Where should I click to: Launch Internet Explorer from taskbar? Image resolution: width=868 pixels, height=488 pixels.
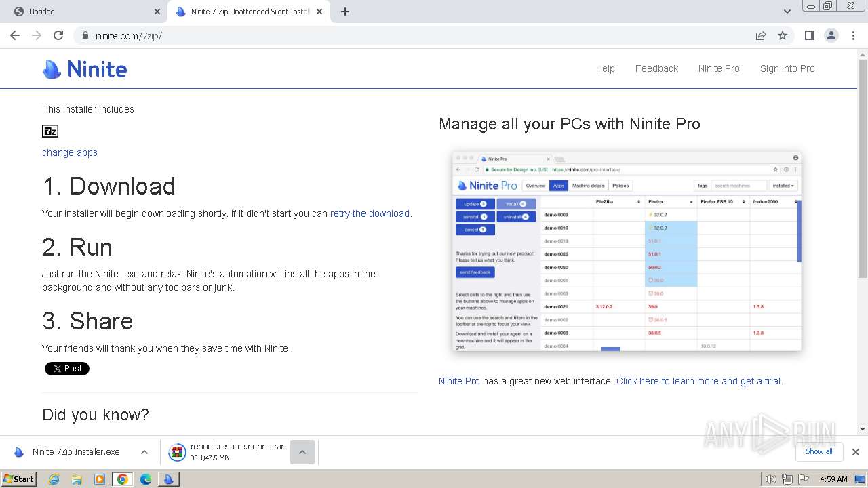(x=54, y=479)
